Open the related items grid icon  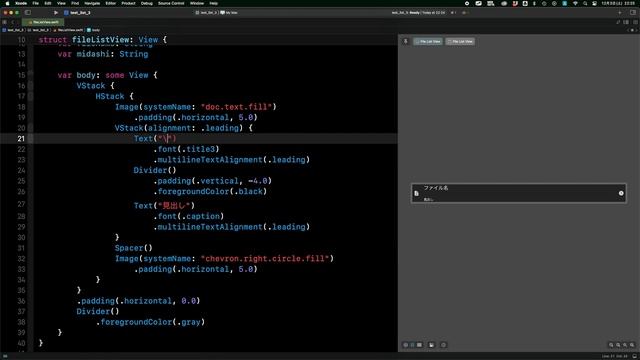[x=4, y=22]
